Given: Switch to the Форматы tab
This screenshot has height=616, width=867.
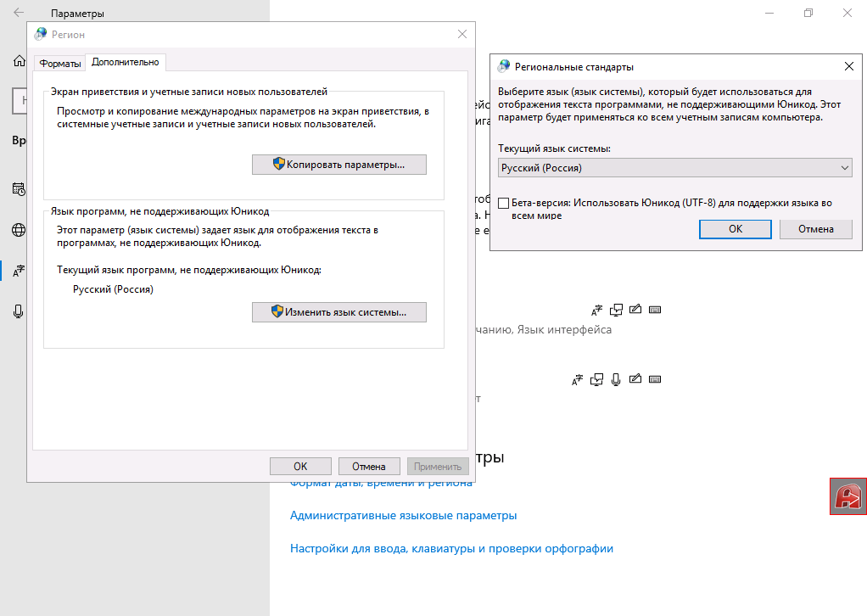Looking at the screenshot, I should click(59, 63).
